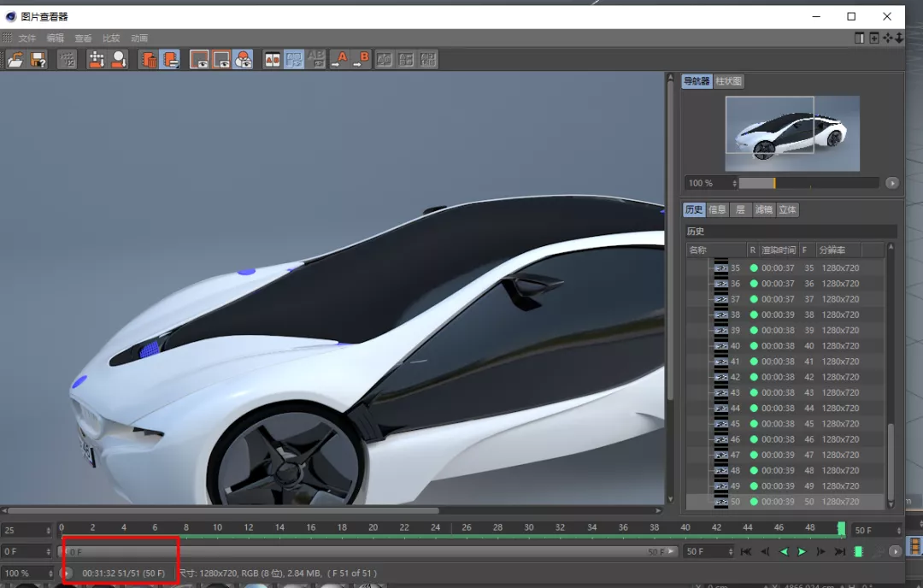Click the Set as B compare icon

[x=362, y=59]
